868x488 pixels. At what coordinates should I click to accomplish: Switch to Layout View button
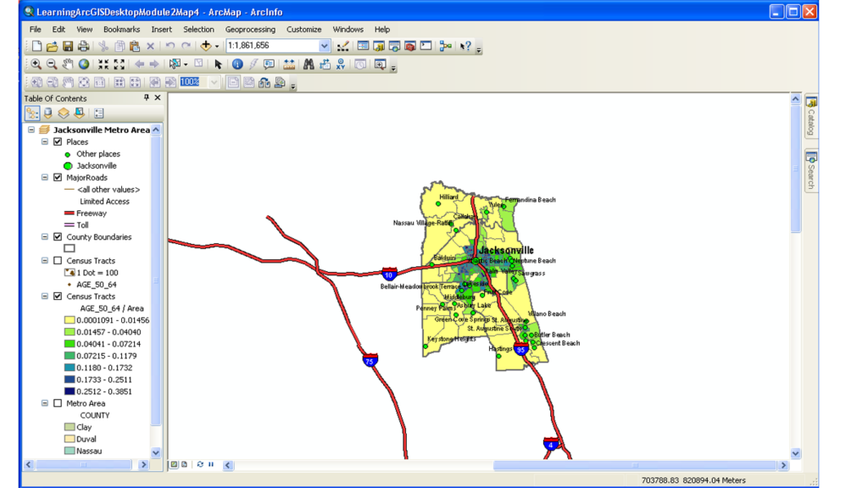[184, 465]
